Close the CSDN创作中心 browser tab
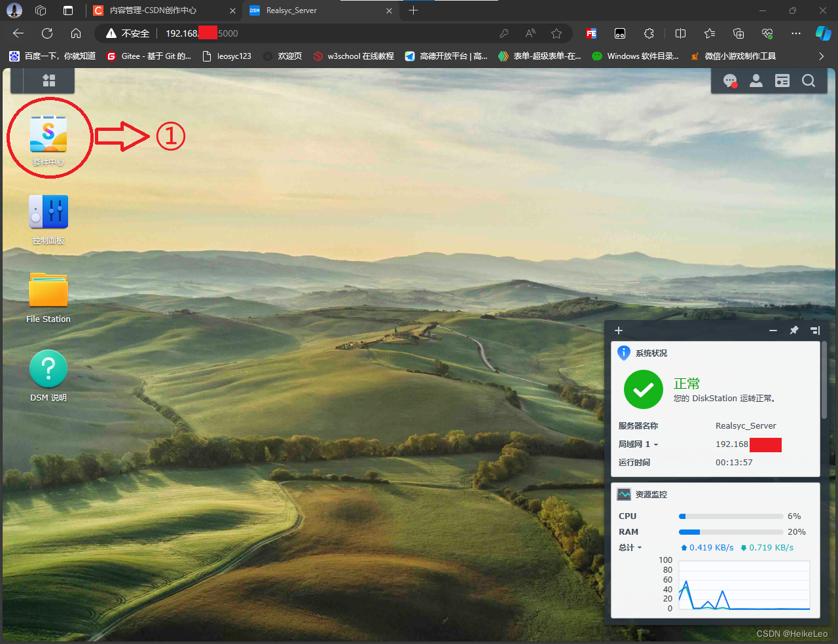Screen dimensions: 838x644 tap(232, 10)
